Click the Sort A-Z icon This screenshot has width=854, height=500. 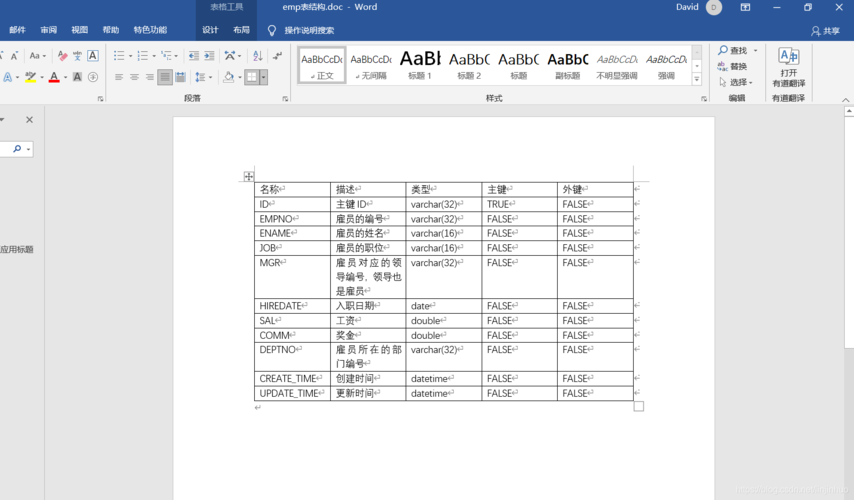(258, 56)
